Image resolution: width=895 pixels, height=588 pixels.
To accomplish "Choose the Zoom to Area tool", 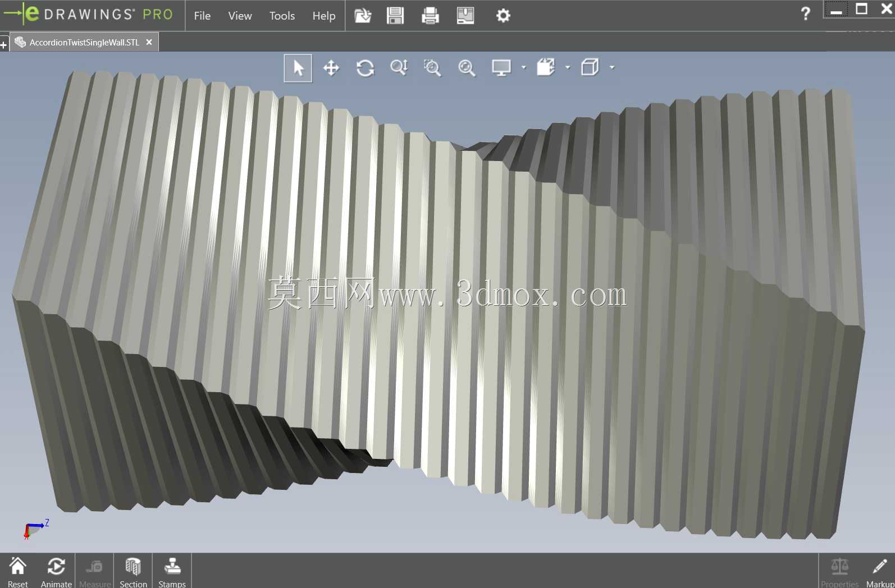I will tap(432, 68).
